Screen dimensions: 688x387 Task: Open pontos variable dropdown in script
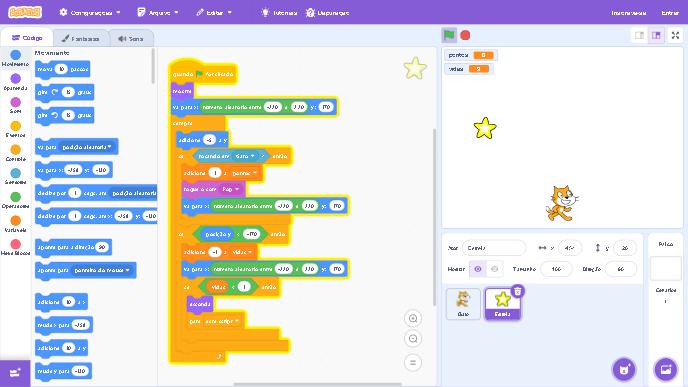click(x=244, y=173)
